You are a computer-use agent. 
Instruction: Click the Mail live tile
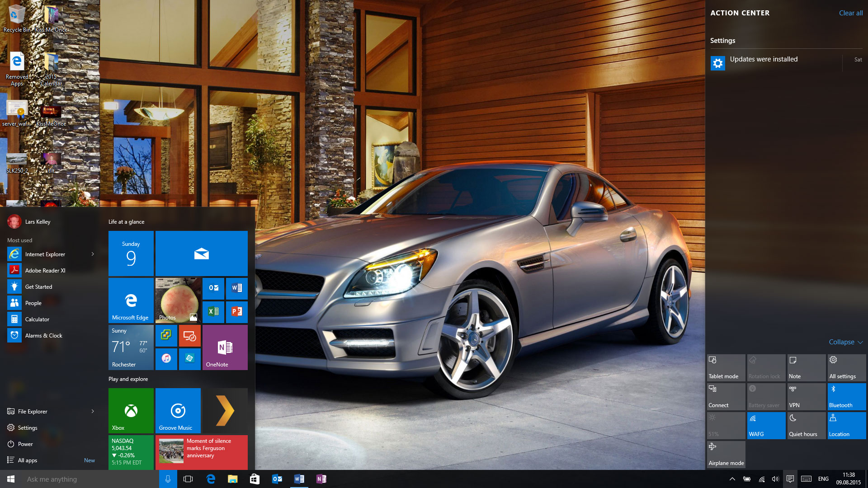[201, 253]
